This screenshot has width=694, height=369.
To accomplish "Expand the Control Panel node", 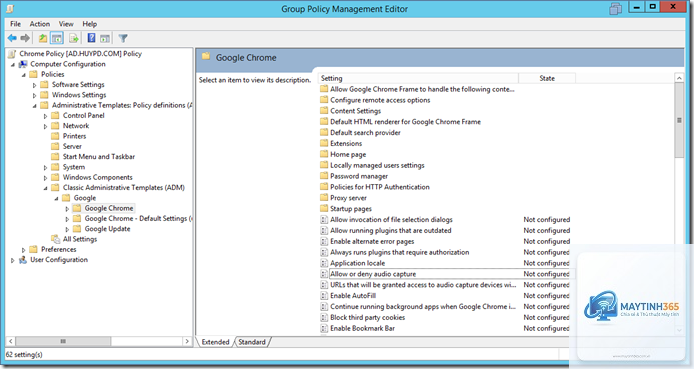I will (x=45, y=116).
